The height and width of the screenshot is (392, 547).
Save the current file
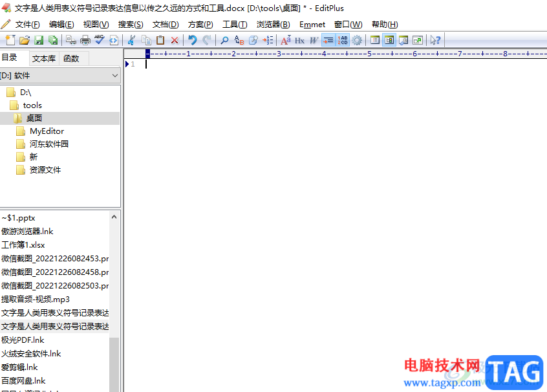coord(39,40)
